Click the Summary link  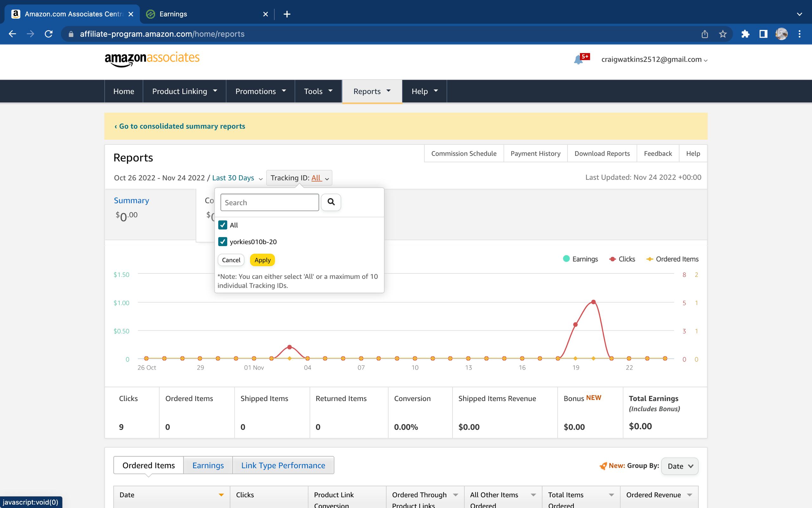point(132,200)
